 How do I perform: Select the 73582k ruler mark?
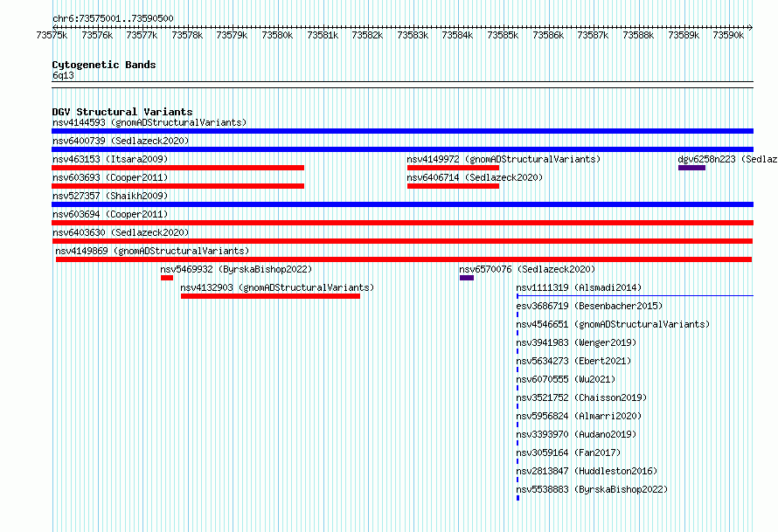(367, 35)
